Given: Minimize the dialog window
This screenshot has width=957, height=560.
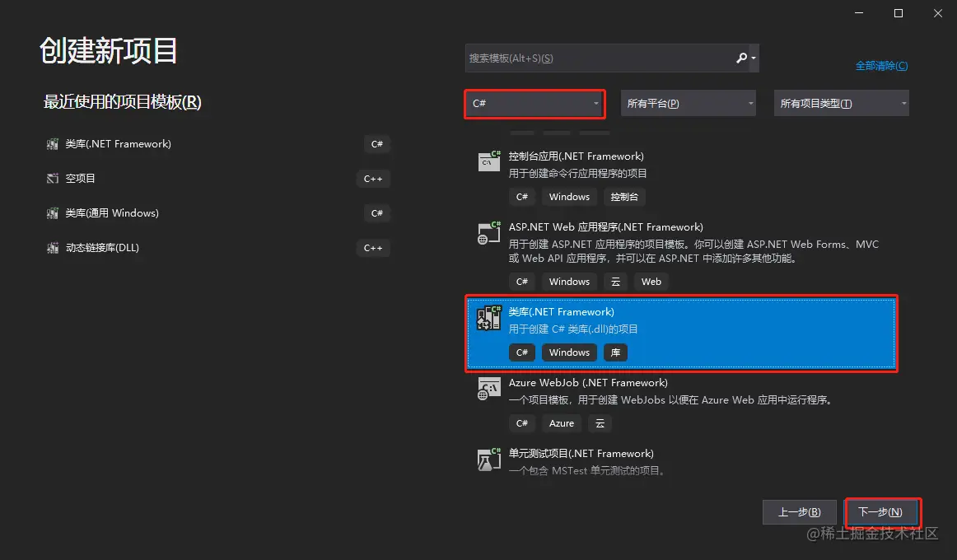Looking at the screenshot, I should click(x=859, y=13).
